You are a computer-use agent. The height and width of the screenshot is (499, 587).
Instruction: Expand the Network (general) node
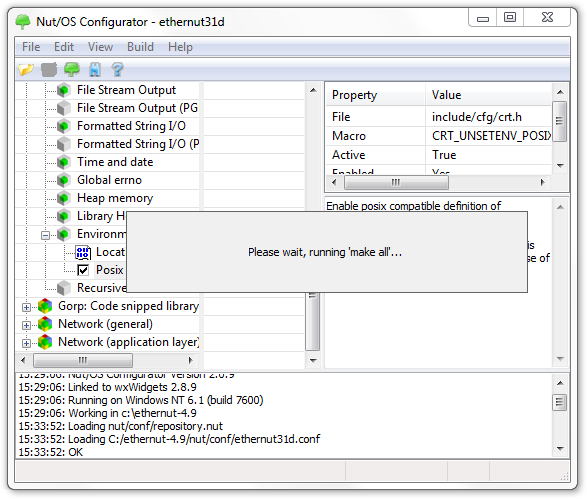26,325
